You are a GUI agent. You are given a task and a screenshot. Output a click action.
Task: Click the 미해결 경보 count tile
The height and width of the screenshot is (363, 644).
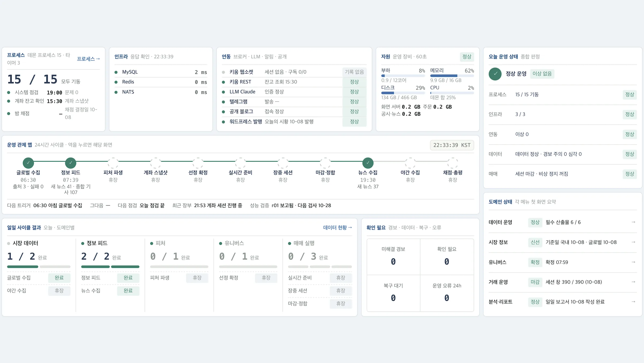pyautogui.click(x=393, y=257)
